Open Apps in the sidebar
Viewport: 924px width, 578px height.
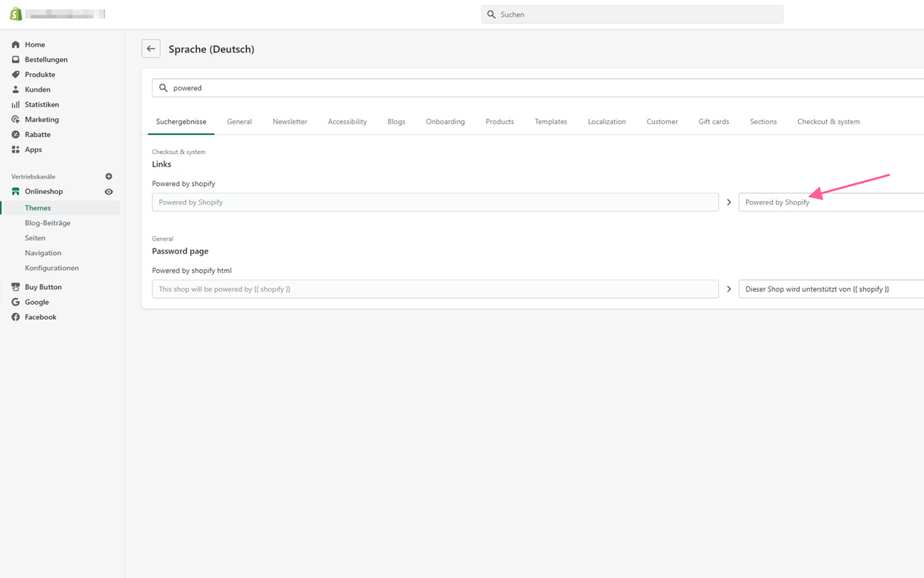pos(33,150)
